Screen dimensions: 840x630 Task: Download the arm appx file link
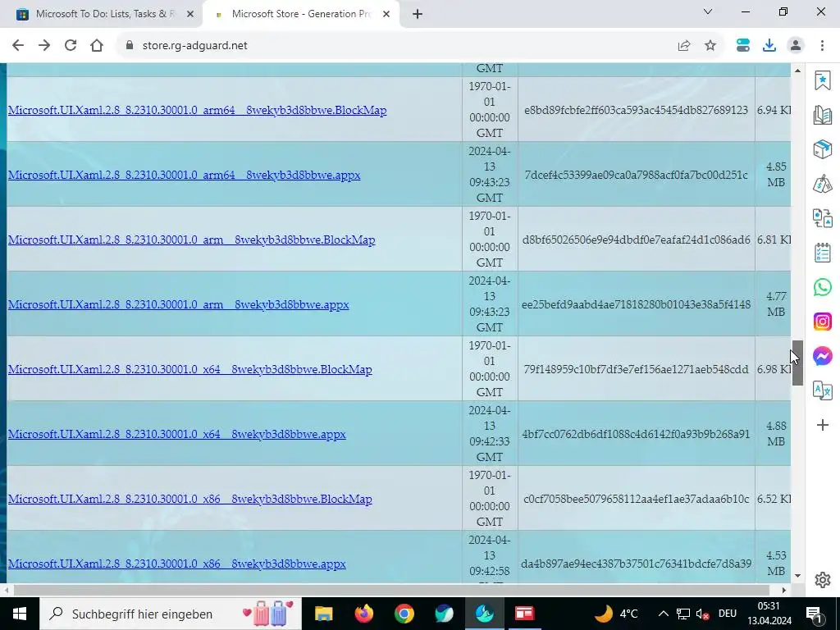[178, 305]
